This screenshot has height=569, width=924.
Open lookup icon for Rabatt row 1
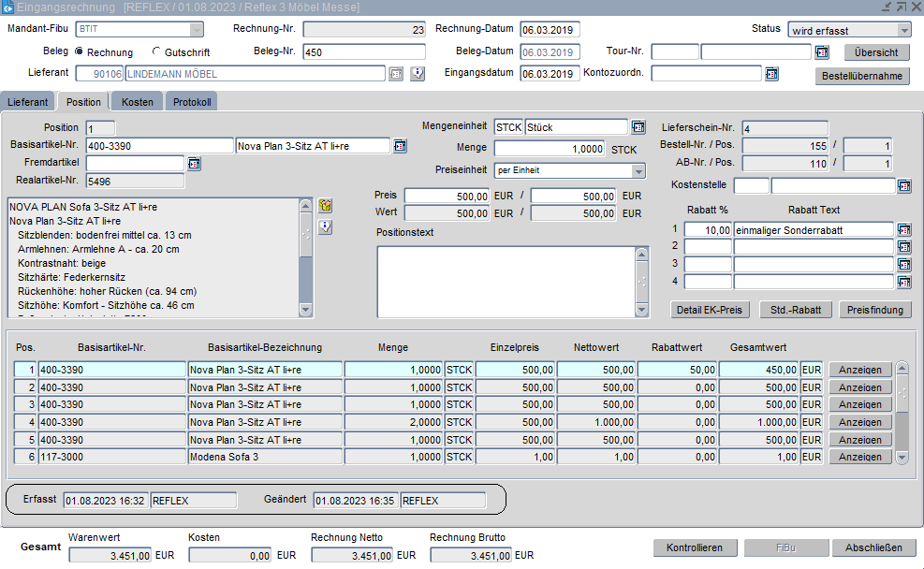click(x=903, y=230)
